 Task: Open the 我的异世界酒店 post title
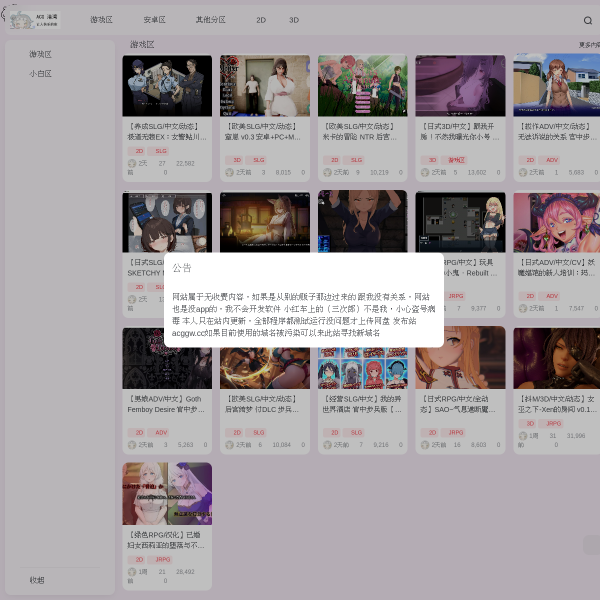tap(362, 404)
